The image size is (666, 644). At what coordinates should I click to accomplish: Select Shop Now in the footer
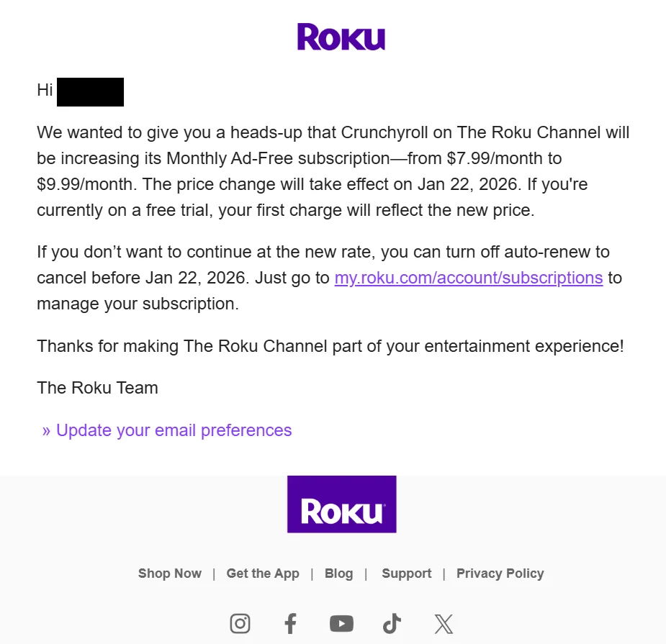169,573
